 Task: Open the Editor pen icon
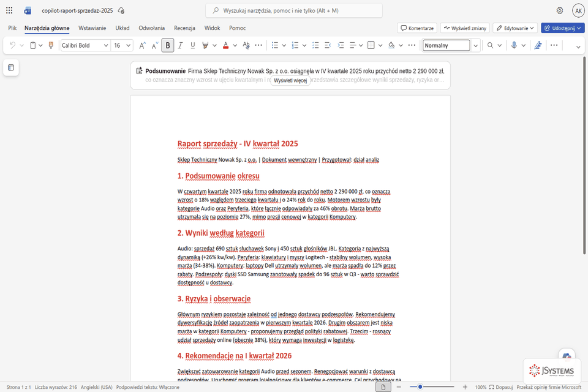tap(538, 45)
